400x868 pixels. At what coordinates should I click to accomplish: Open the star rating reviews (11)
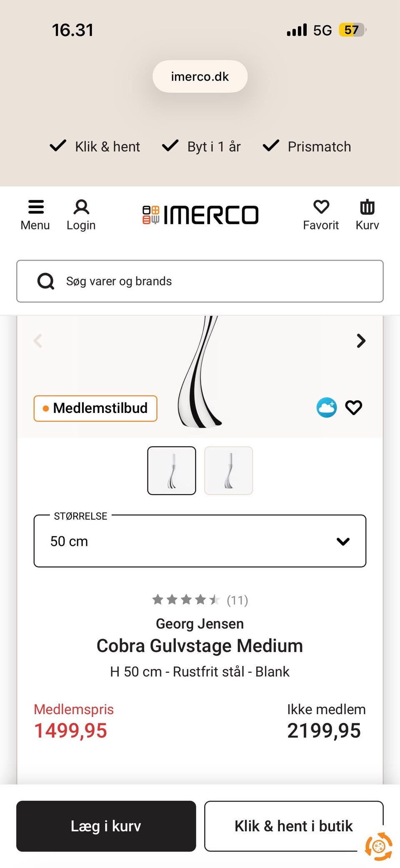click(200, 600)
